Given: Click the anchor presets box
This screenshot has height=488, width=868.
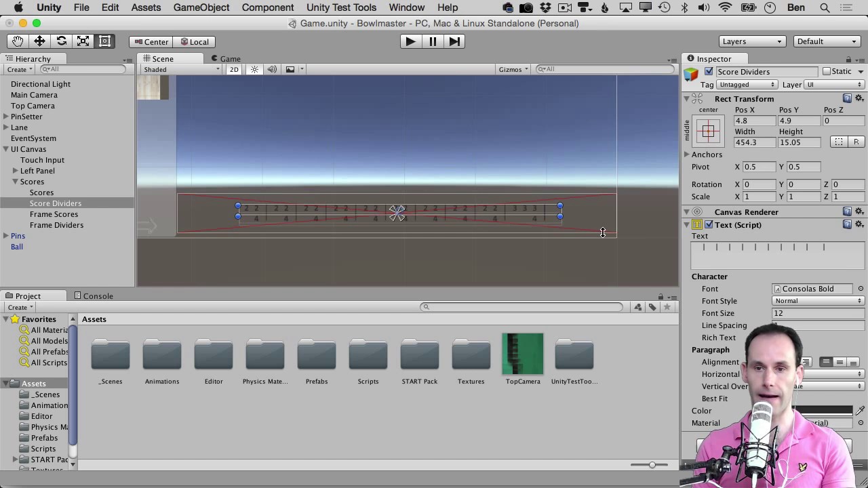Looking at the screenshot, I should (x=708, y=131).
